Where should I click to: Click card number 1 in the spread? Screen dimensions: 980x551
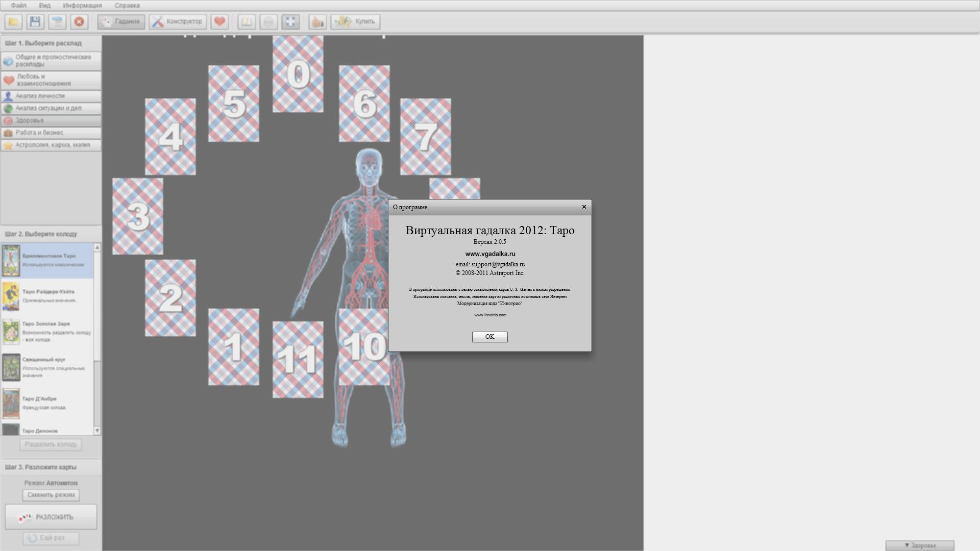(x=234, y=347)
